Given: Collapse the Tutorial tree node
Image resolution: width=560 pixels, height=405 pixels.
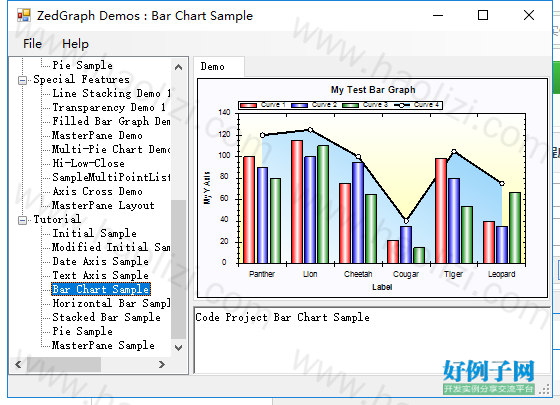Looking at the screenshot, I should [x=22, y=220].
